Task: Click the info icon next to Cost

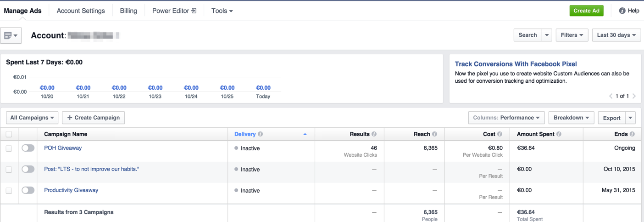Action: pos(500,134)
